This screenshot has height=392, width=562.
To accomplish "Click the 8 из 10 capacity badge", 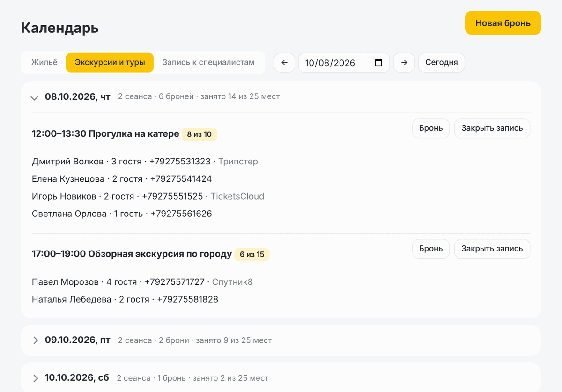I will (200, 134).
